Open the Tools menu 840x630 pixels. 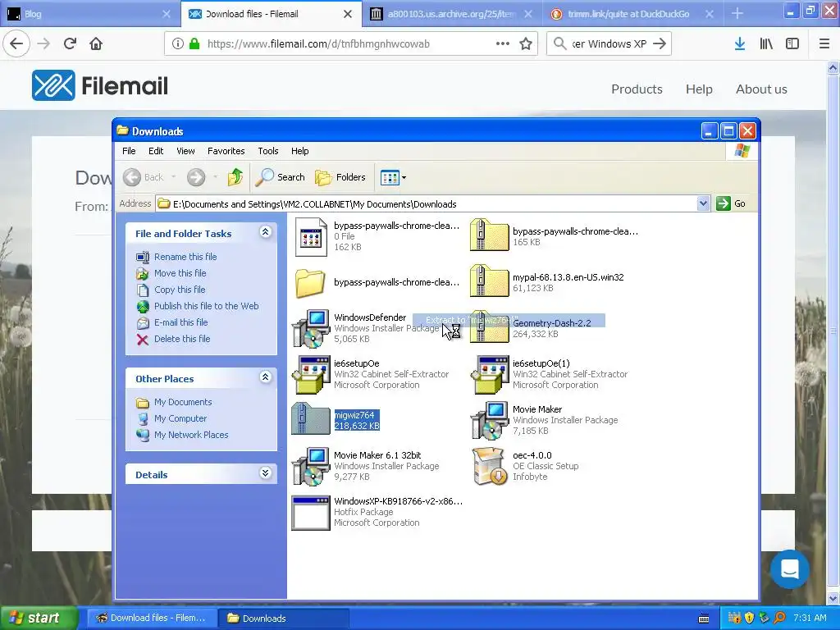tap(268, 151)
